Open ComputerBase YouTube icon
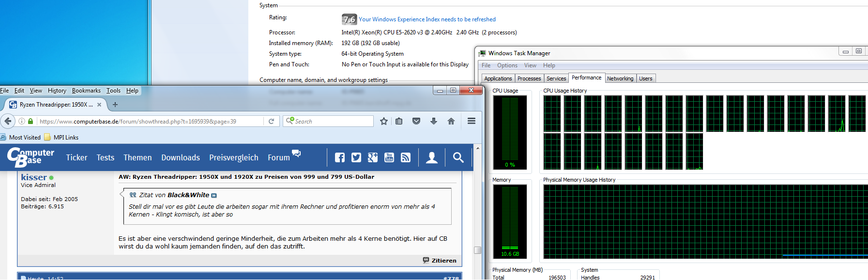The image size is (868, 280). coord(389,157)
